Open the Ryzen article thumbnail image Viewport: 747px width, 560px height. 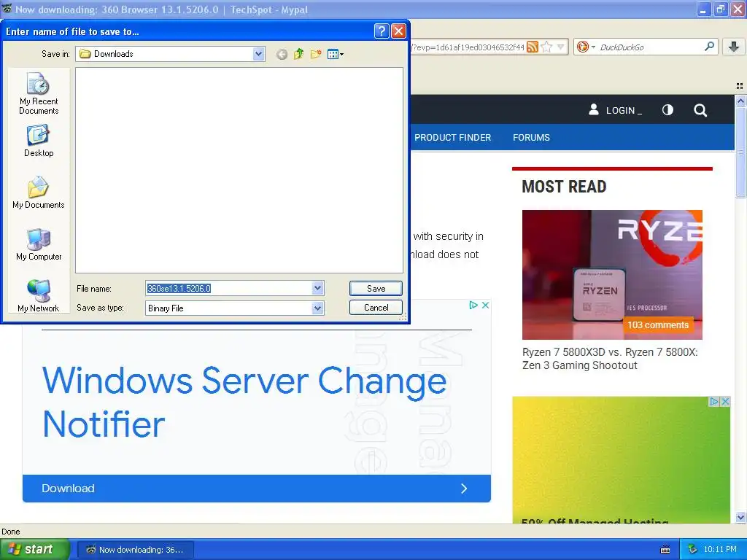(x=612, y=275)
